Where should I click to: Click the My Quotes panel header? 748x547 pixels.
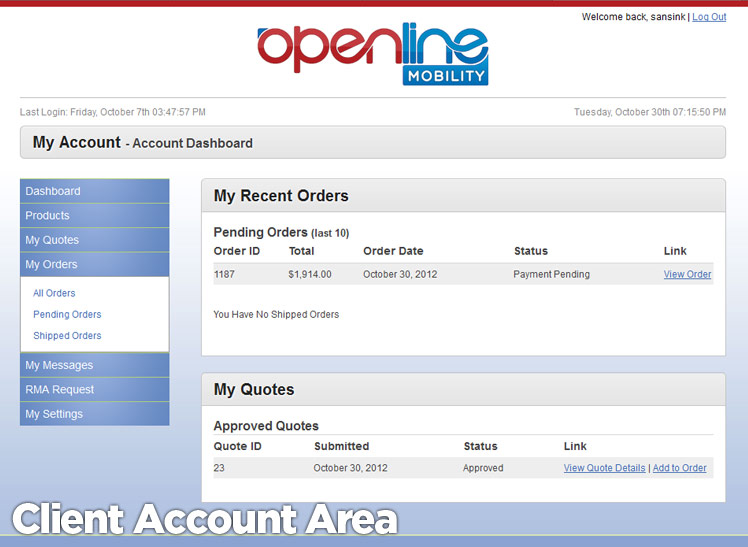pyautogui.click(x=463, y=390)
